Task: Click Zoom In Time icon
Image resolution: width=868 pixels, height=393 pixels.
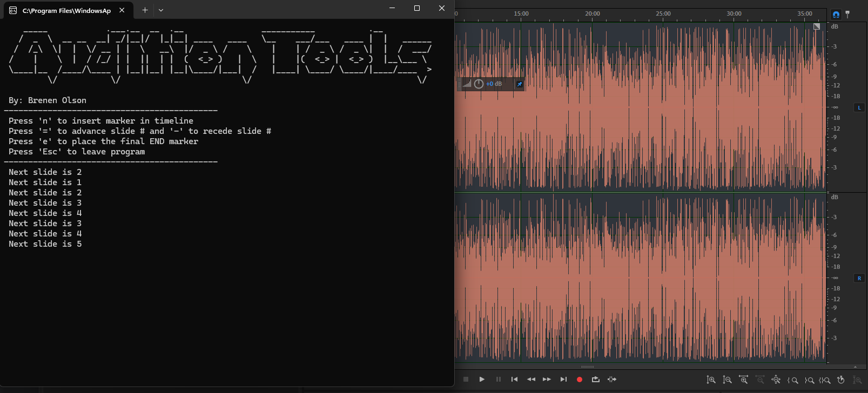Action: point(744,380)
